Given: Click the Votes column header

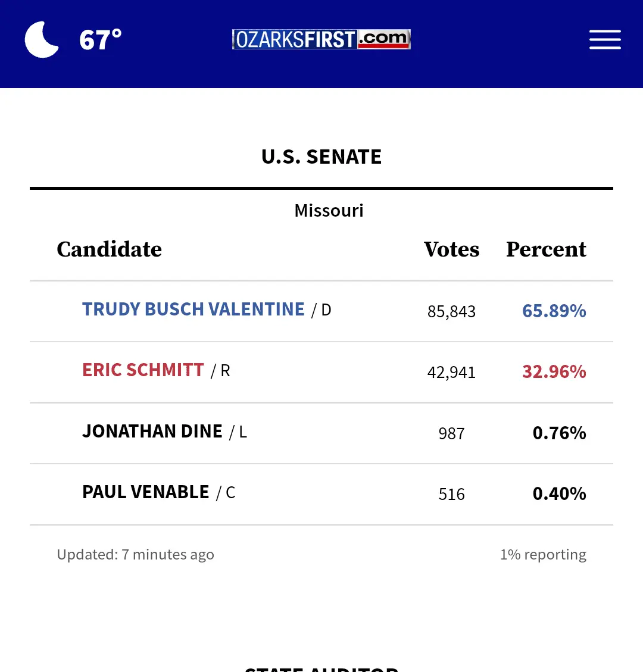Looking at the screenshot, I should pos(451,249).
